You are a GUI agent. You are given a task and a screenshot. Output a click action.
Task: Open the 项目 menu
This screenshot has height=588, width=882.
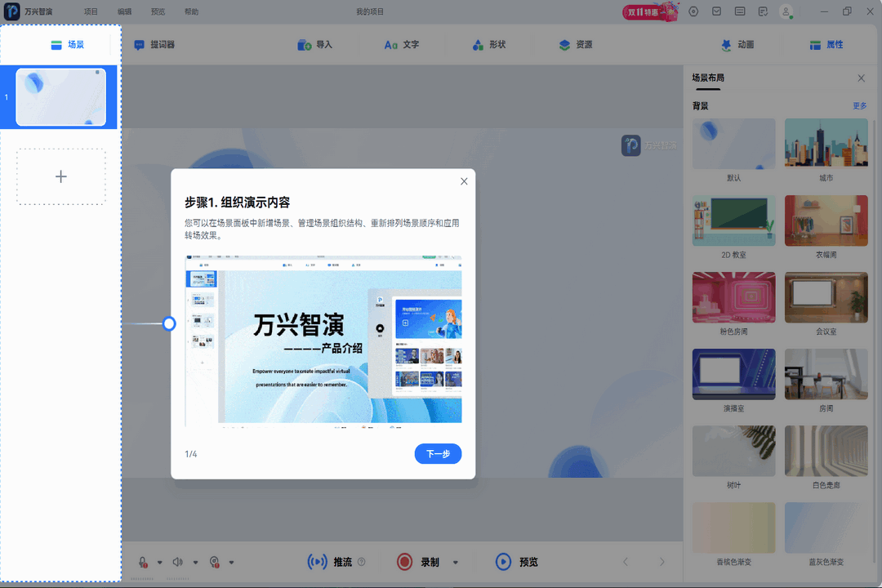91,11
